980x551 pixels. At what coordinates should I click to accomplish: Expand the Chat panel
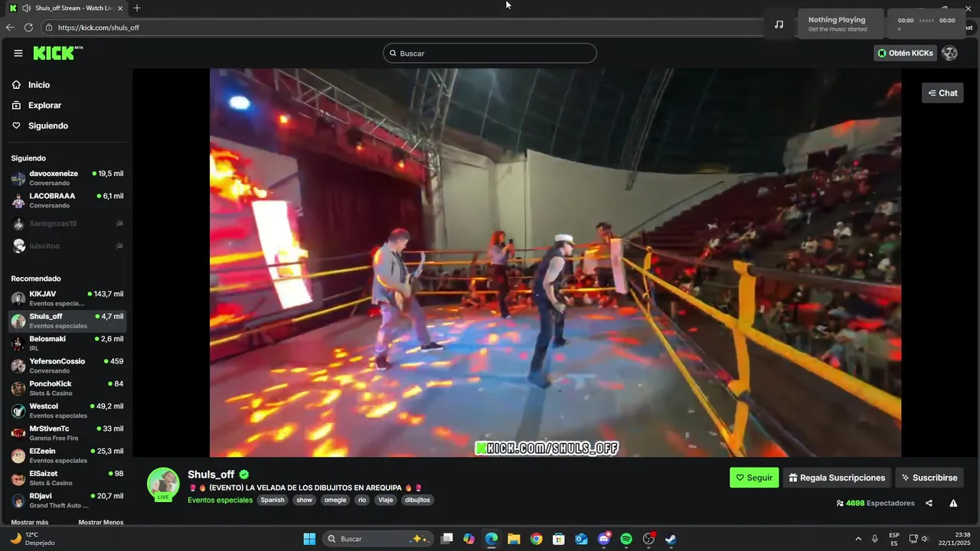942,93
